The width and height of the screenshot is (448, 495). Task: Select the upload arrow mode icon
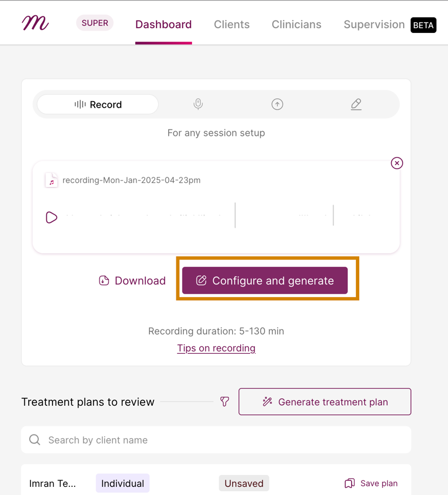[277, 104]
